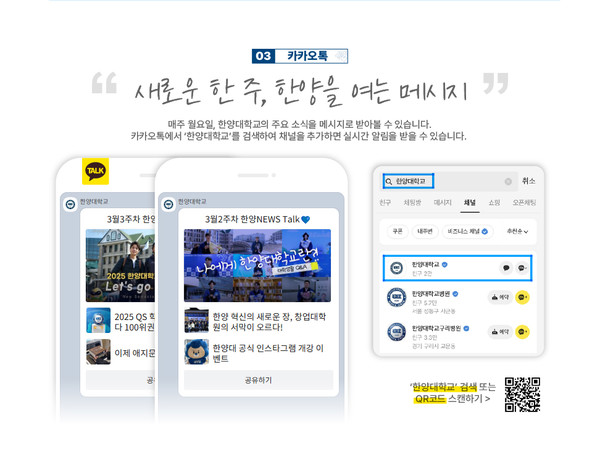Toggle the 쿠폰 filter chip
Viewport: 600px width, 459px height.
tap(398, 231)
